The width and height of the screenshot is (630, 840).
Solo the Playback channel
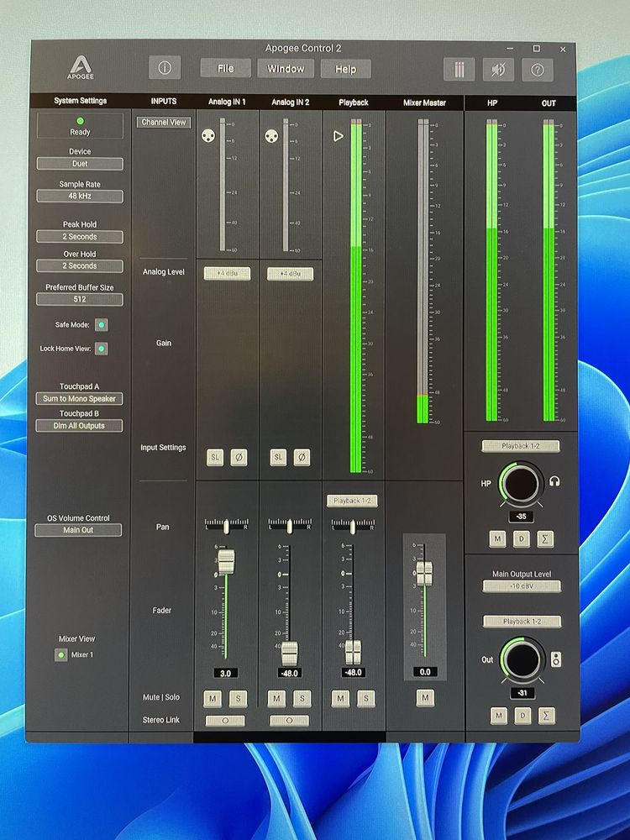coord(366,699)
